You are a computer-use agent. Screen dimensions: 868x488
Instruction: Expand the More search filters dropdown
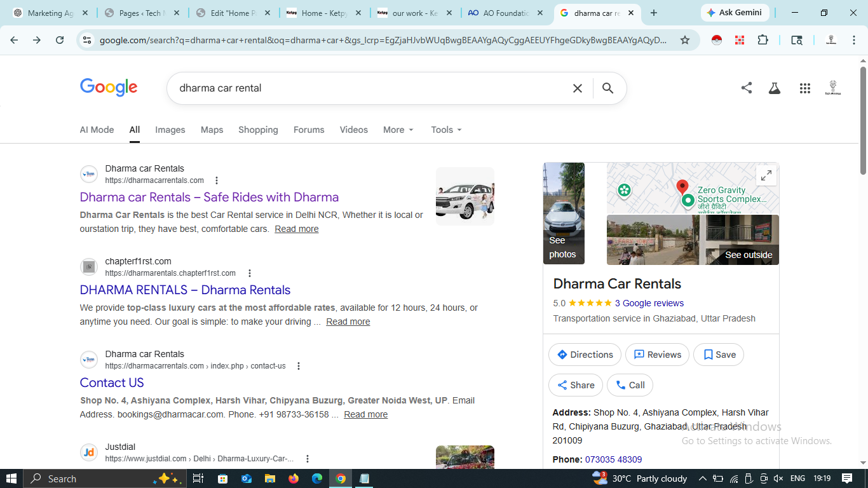[398, 130]
